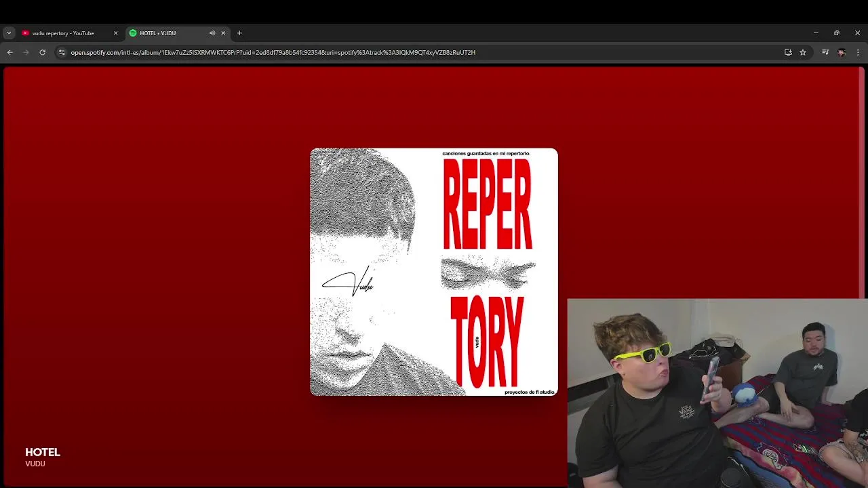This screenshot has height=488, width=868.
Task: Click the REPERTORY album cover art
Action: 434,272
